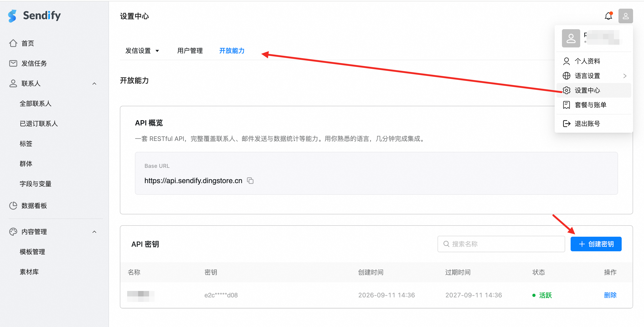
Task: Click the Base URL https://api.sendify.dingstore.cn text
Action: coord(193,181)
